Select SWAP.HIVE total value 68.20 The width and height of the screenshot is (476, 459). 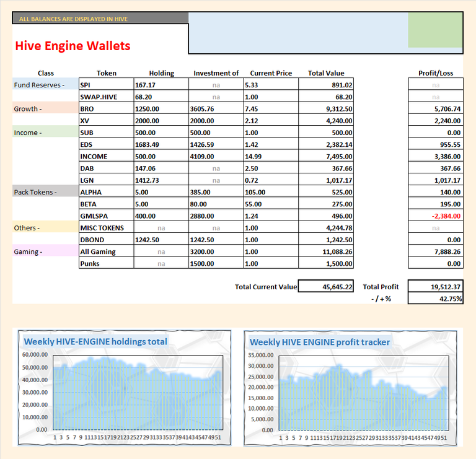[x=326, y=97]
